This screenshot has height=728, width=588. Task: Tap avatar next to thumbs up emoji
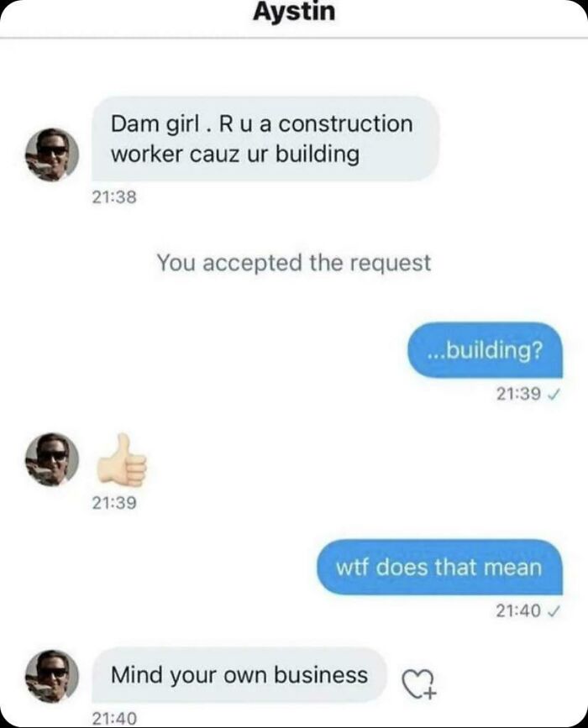tap(51, 459)
